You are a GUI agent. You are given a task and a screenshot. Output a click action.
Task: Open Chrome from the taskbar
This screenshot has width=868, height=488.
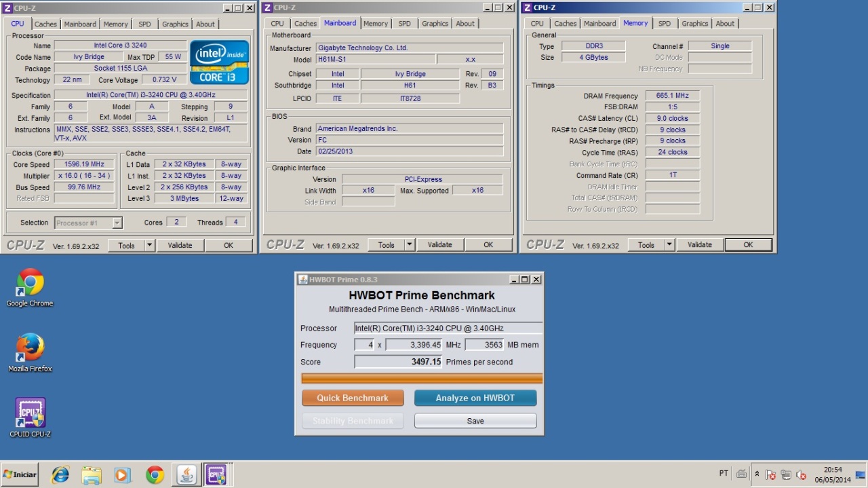point(155,474)
